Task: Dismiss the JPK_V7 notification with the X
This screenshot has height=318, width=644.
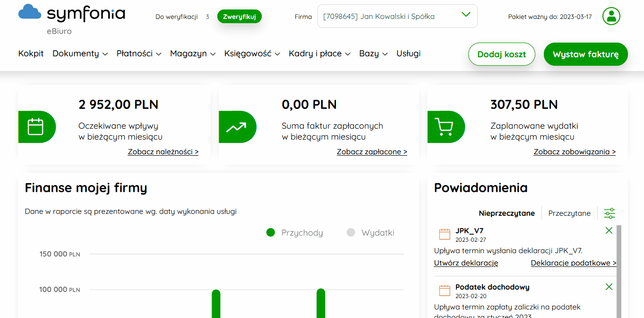Action: [x=609, y=230]
